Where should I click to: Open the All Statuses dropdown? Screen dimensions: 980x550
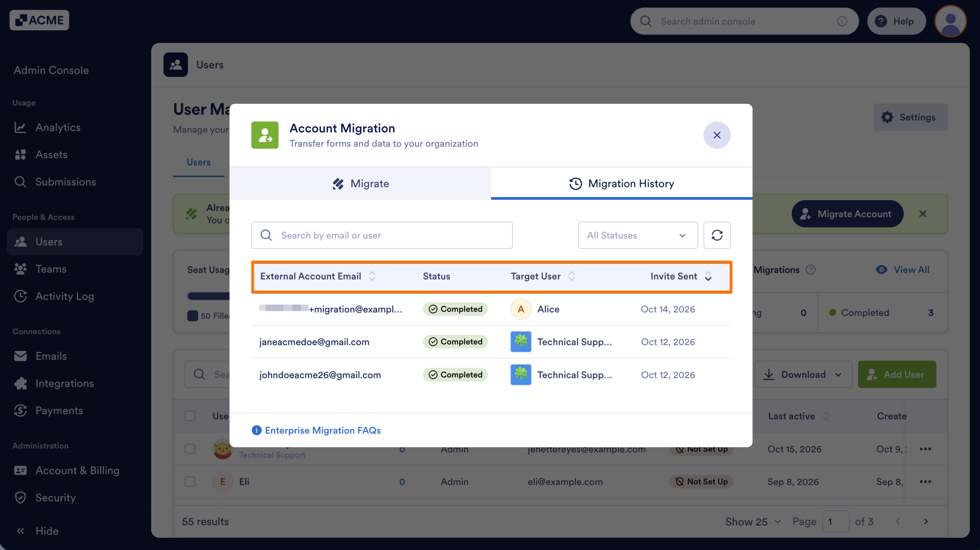pos(638,235)
